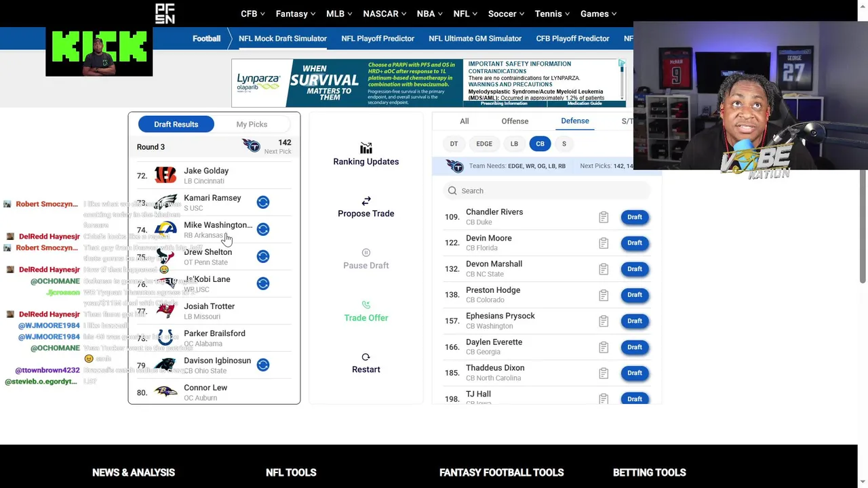Image resolution: width=868 pixels, height=488 pixels.
Task: Click trade icon beside Mike Washington
Action: tap(263, 229)
